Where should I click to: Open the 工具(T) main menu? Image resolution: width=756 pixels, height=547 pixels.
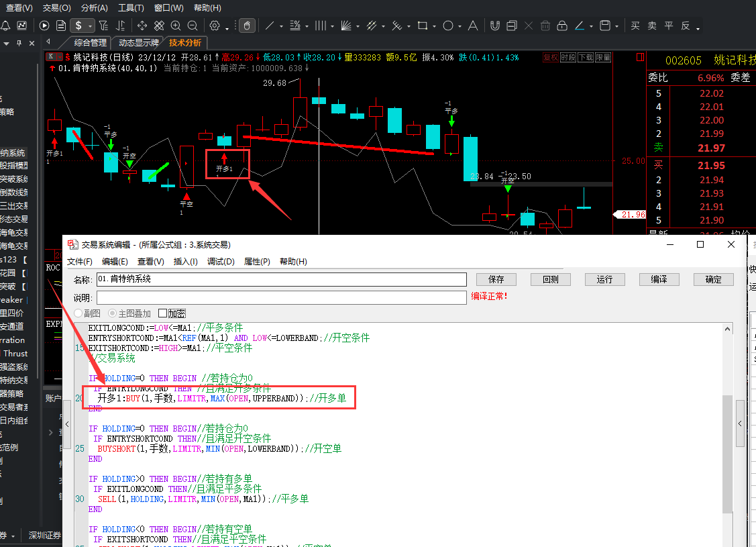pyautogui.click(x=131, y=7)
